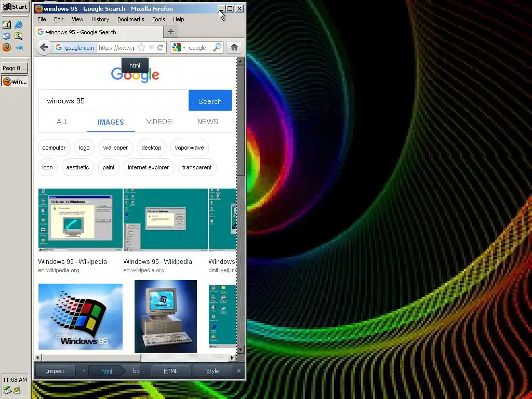Click the Google logo on the page

135,75
